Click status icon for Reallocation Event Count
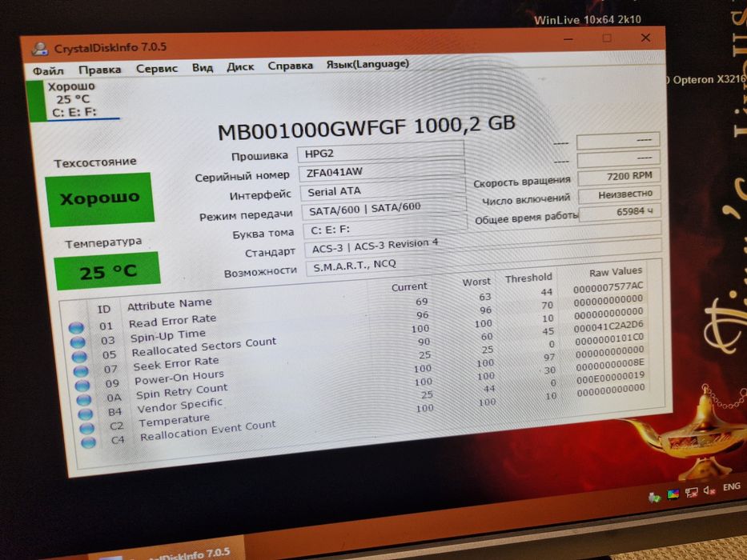The height and width of the screenshot is (560, 747). pos(88,442)
